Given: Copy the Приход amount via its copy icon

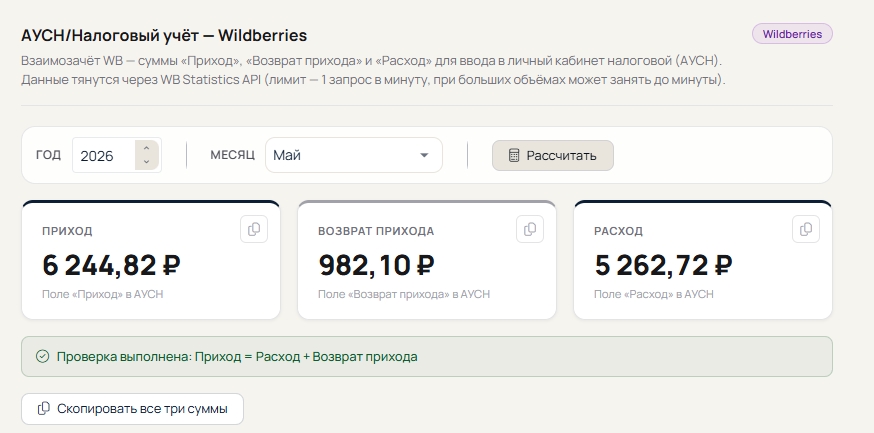Looking at the screenshot, I should [254, 230].
